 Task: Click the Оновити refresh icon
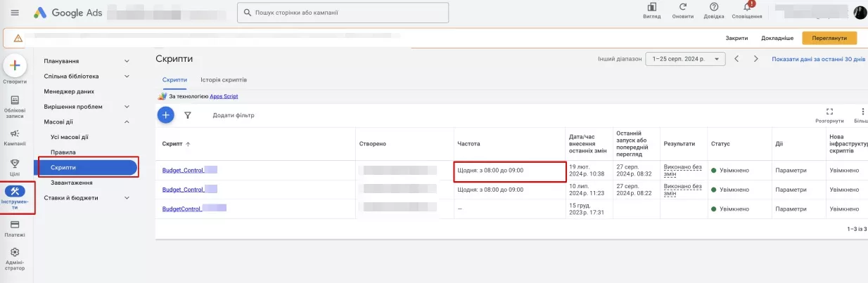(682, 7)
